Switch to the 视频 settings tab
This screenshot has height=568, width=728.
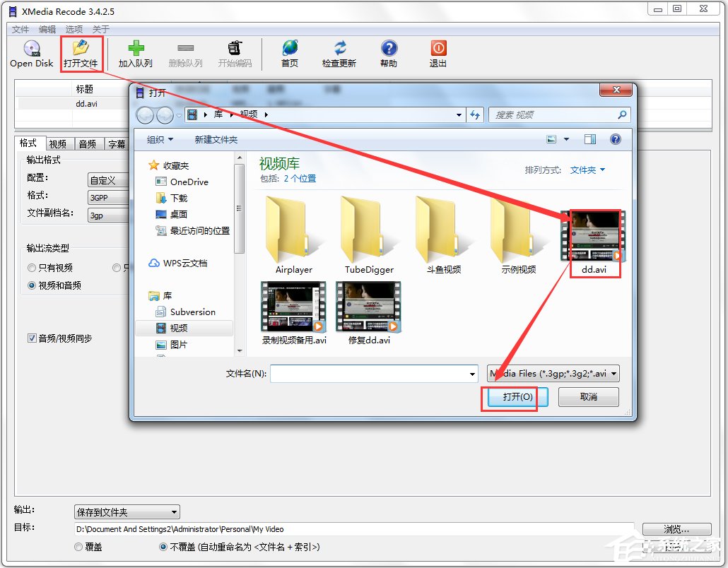click(x=59, y=143)
